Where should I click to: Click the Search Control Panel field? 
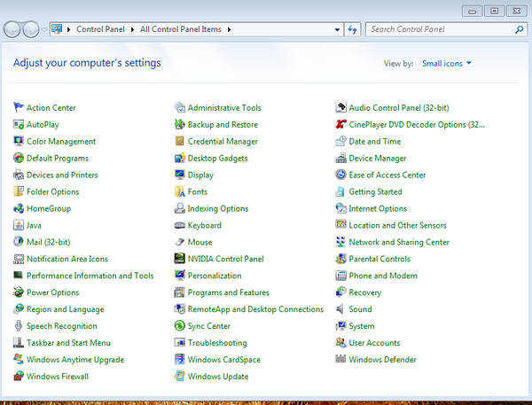(439, 29)
